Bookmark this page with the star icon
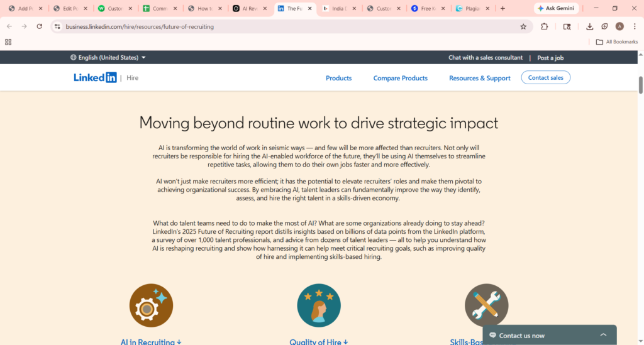The image size is (644, 345). coord(523,26)
